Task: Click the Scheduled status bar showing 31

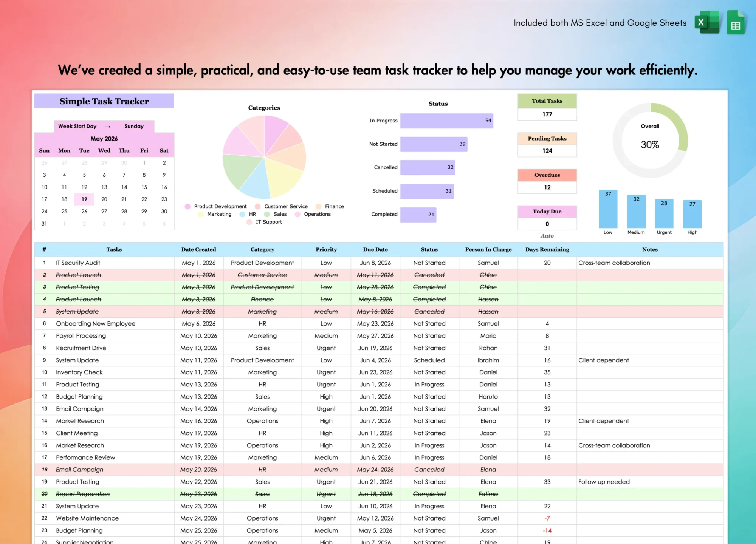Action: tap(427, 191)
